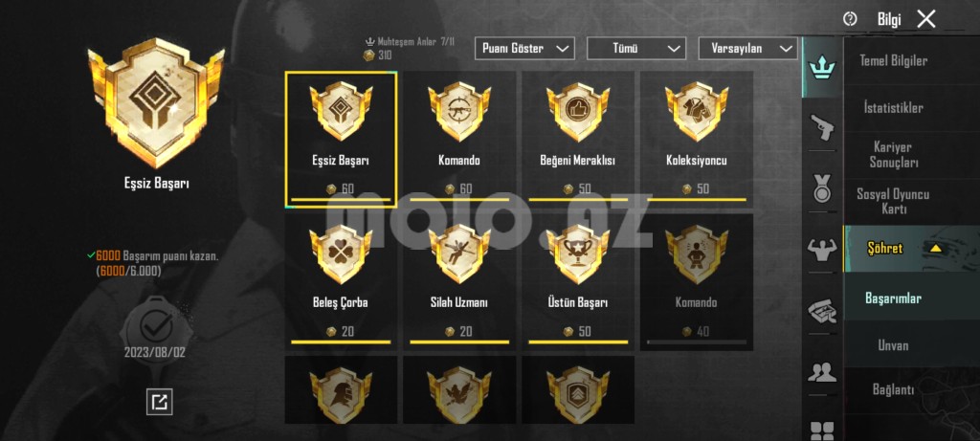
Task: Open the friends category icon
Action: [822, 372]
